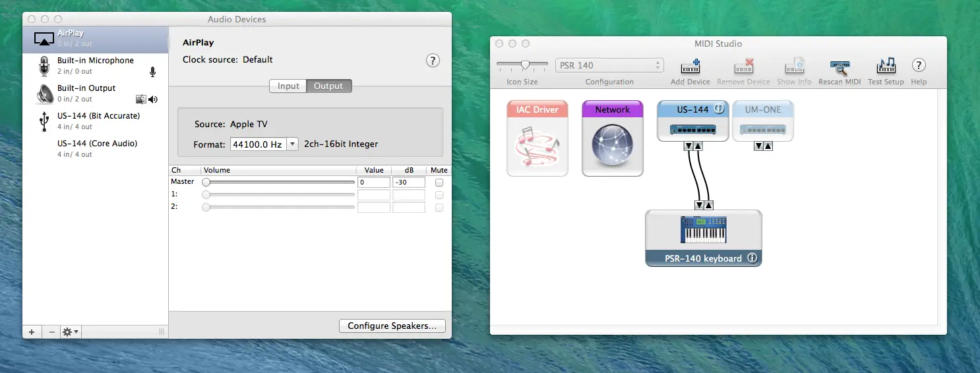Toggle channel 2 mute checkbox
Viewport: 980px width, 373px height.
[x=439, y=208]
